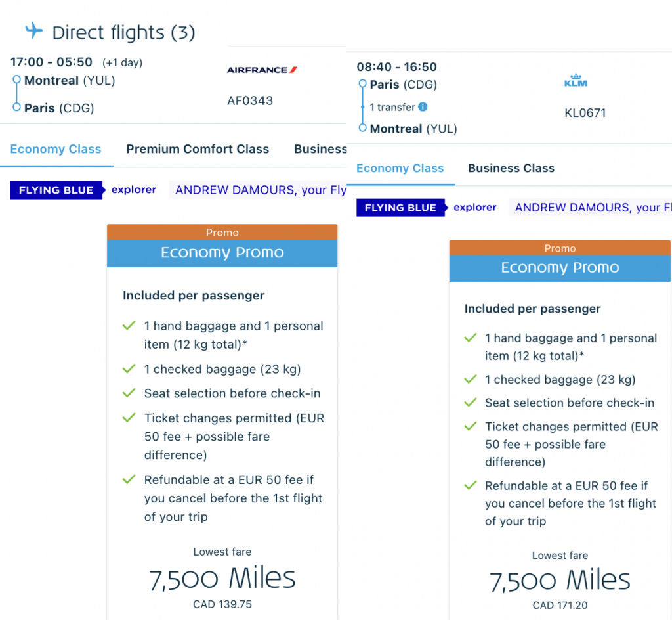
Task: Select the Economy Class tab on the Air France flight
Action: [x=56, y=149]
